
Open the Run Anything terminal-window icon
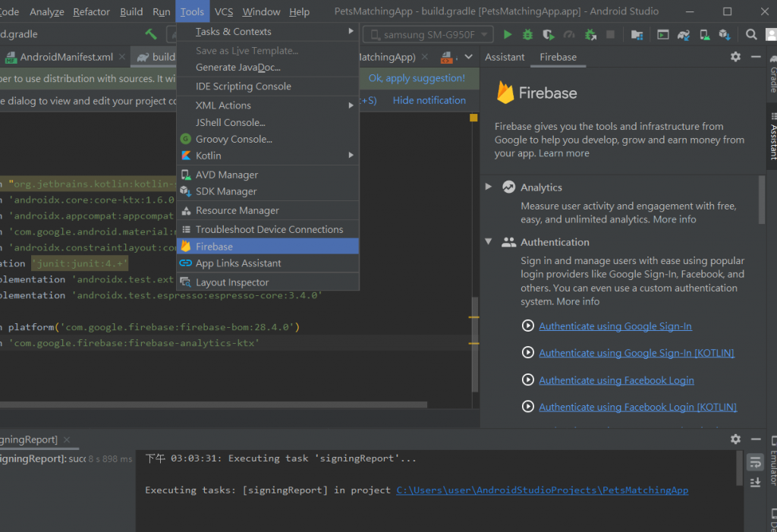pyautogui.click(x=662, y=35)
